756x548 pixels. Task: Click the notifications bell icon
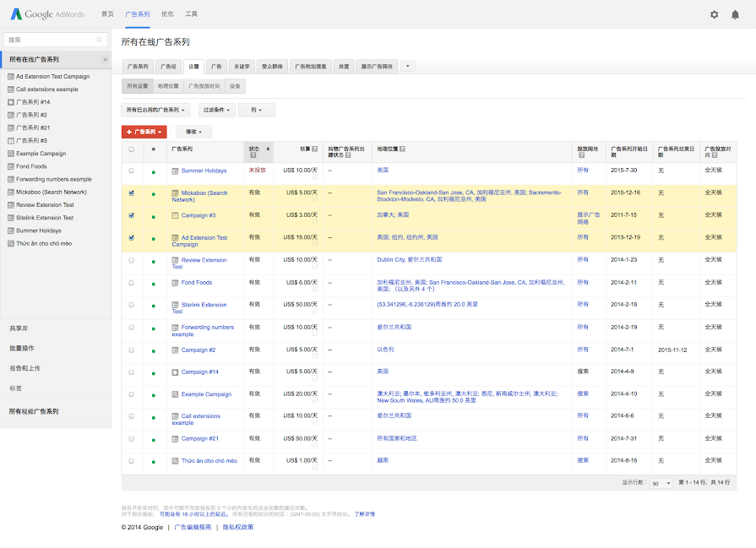(x=735, y=14)
